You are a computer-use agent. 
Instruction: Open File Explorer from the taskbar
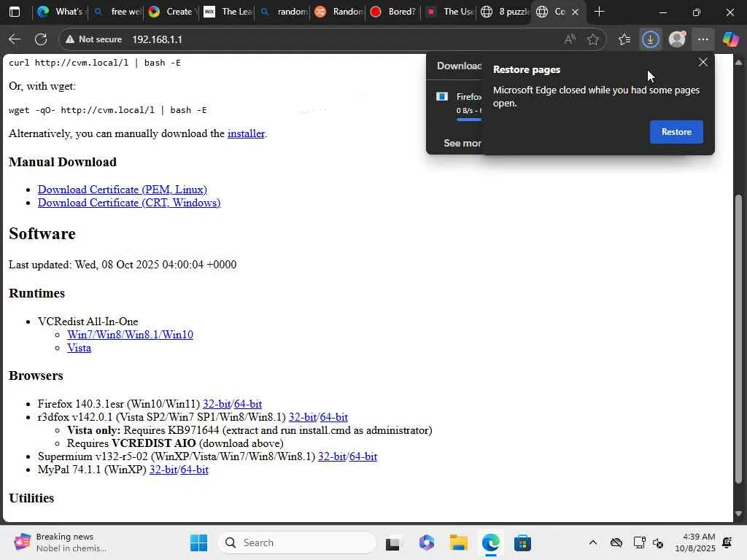pos(458,542)
